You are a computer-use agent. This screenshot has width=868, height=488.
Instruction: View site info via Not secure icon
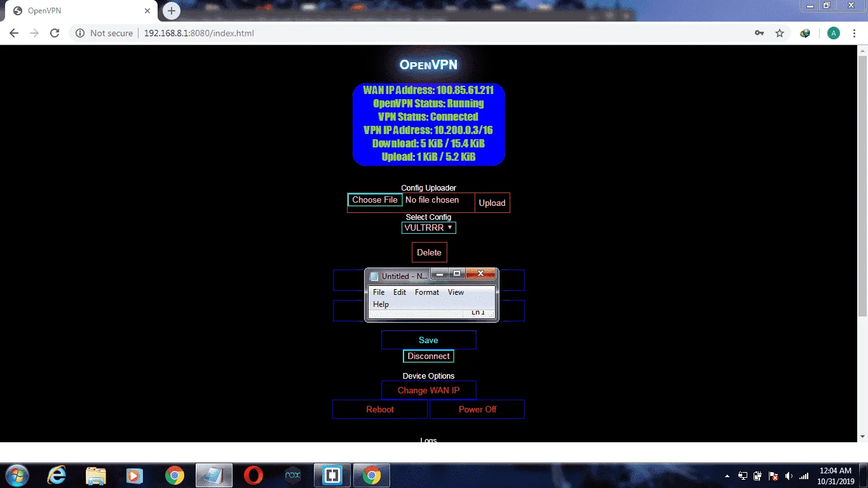coord(80,33)
